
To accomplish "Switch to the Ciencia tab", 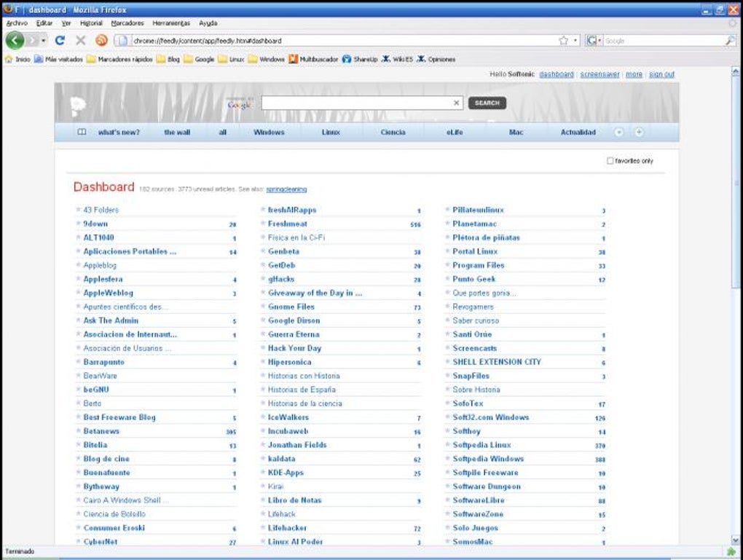I will 393,133.
